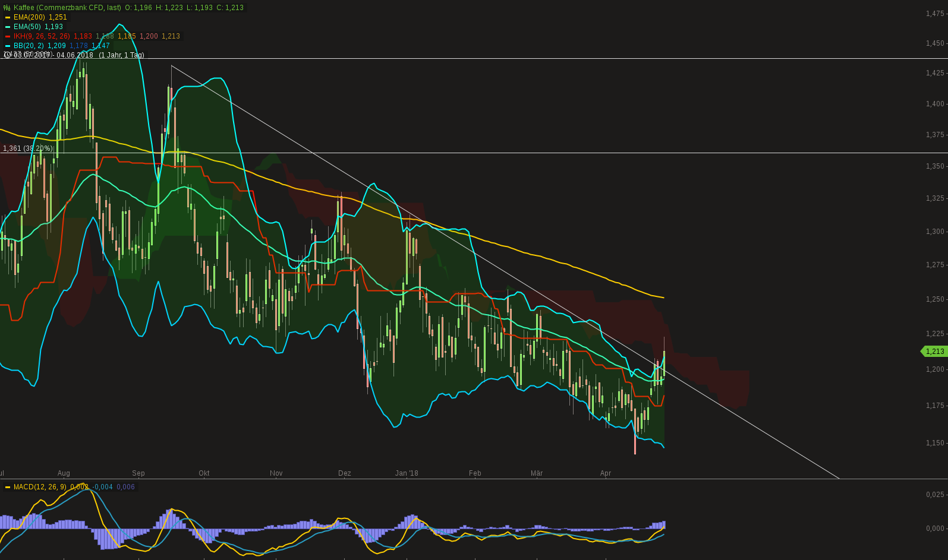Click the closing price C: 1,213 in header

coord(231,8)
